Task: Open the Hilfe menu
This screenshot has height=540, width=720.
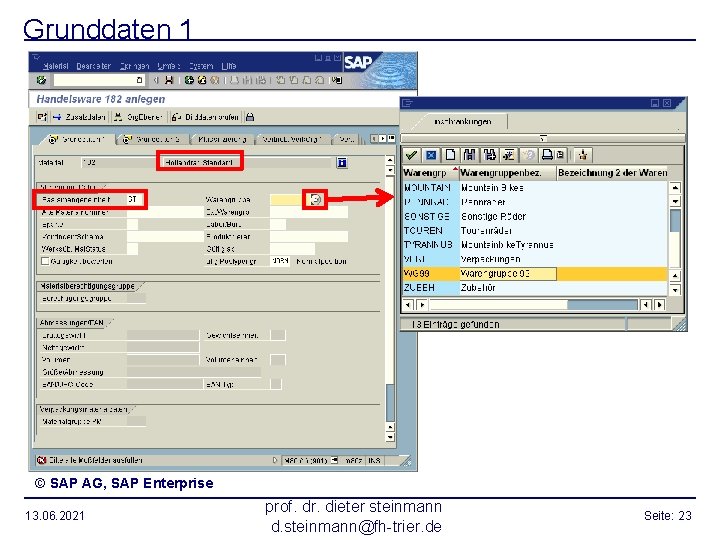Action: pyautogui.click(x=229, y=66)
